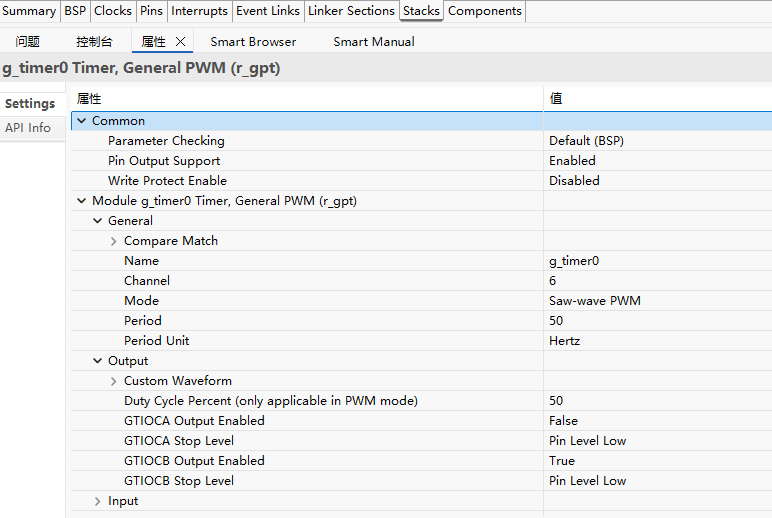Click the Write Protect Enable value Disabled
772x518 pixels.
tap(574, 181)
